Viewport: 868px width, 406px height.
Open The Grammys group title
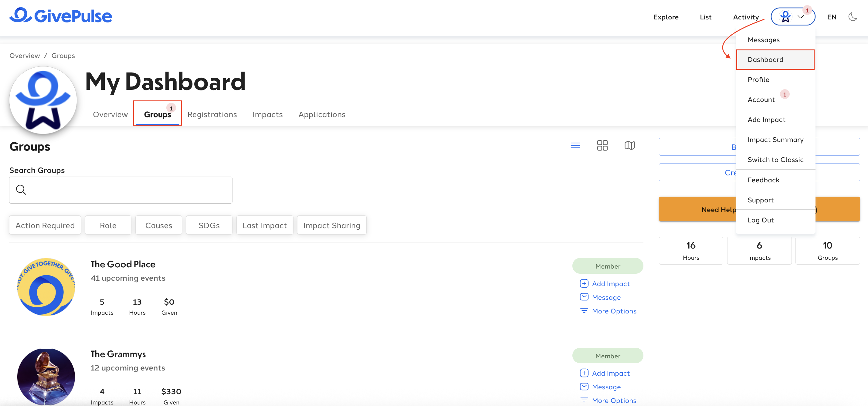(118, 354)
